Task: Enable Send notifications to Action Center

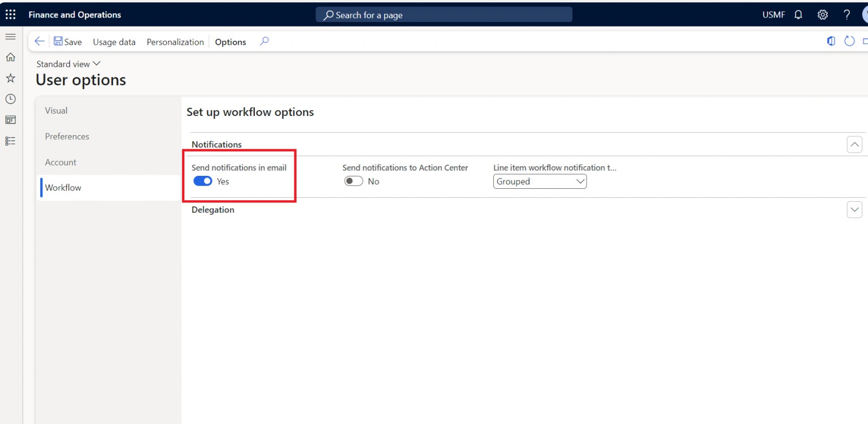Action: pyautogui.click(x=353, y=181)
